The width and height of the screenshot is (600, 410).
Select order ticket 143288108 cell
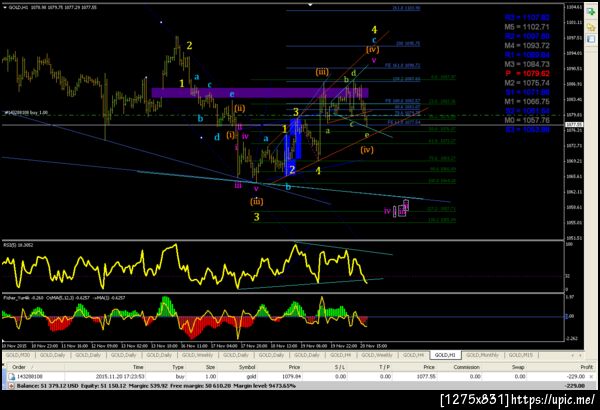click(x=30, y=377)
